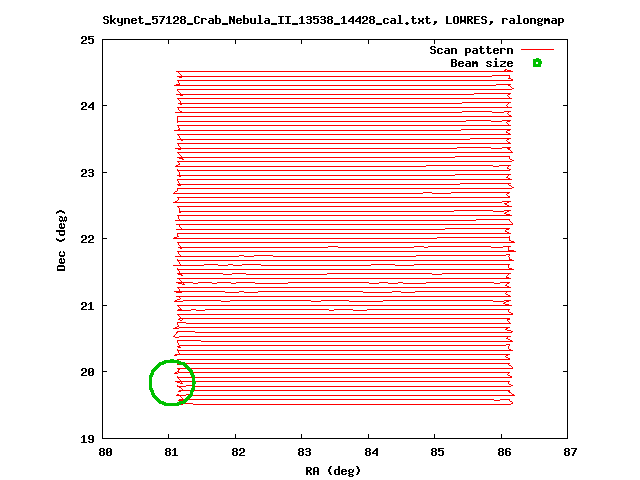The height and width of the screenshot is (480, 640).
Task: Click the large green beam circle
Action: pos(172,382)
